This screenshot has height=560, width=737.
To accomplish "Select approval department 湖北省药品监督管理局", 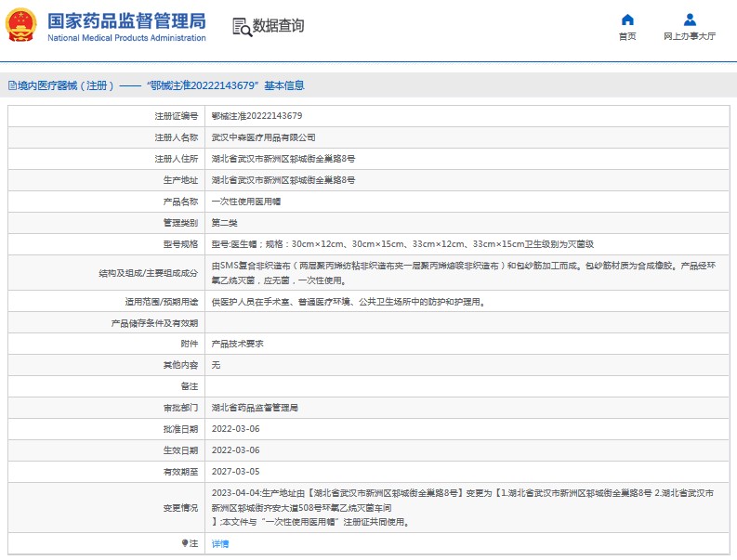I will click(x=255, y=408).
